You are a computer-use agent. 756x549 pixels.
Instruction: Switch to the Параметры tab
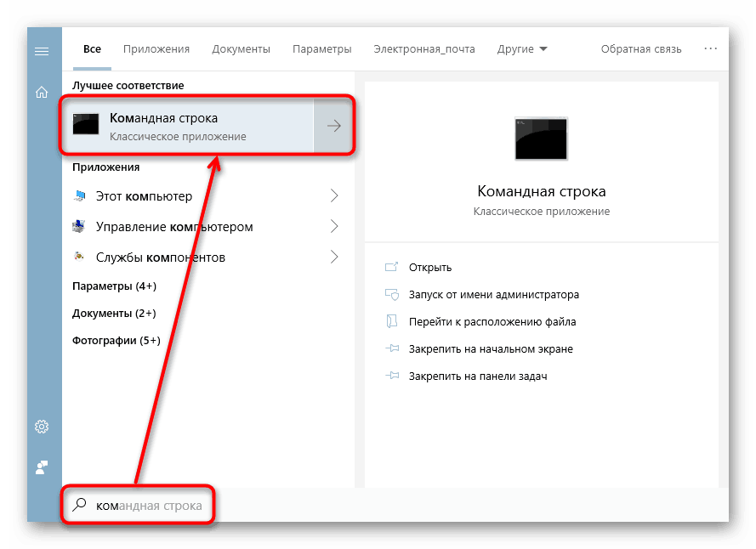(322, 49)
